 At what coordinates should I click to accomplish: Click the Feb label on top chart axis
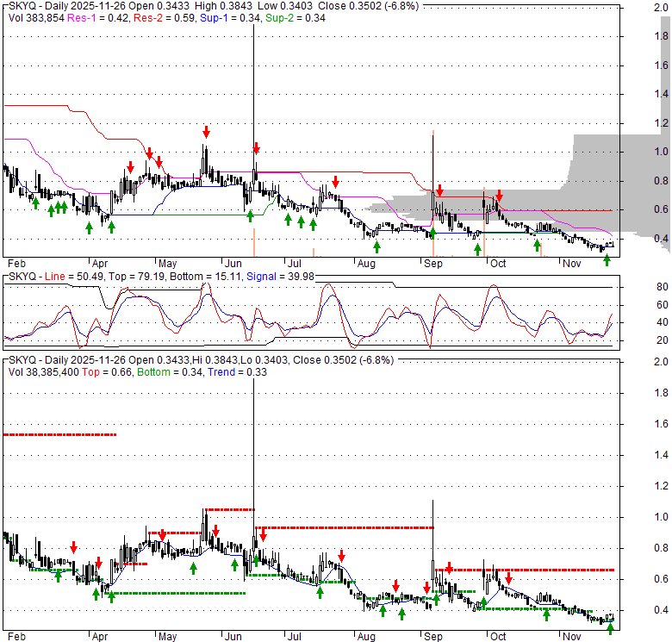(x=16, y=263)
